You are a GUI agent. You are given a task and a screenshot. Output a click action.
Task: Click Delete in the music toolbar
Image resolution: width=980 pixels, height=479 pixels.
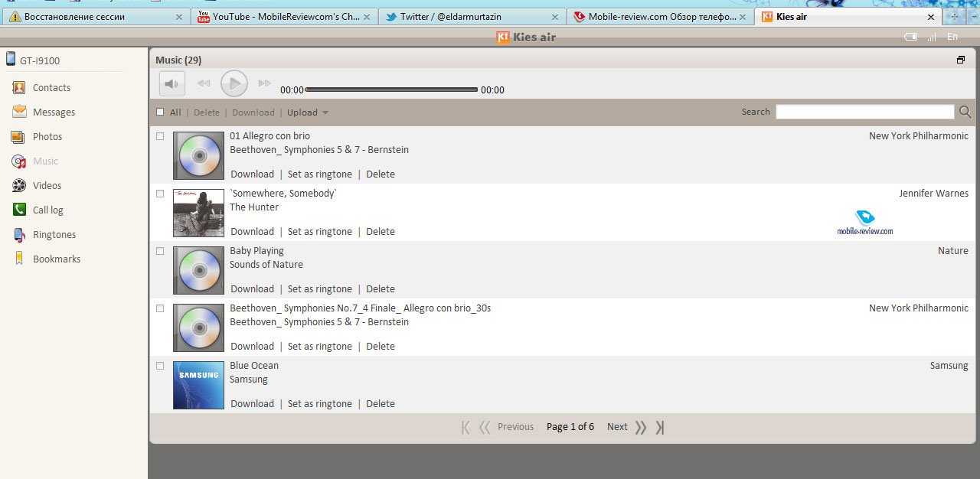207,112
